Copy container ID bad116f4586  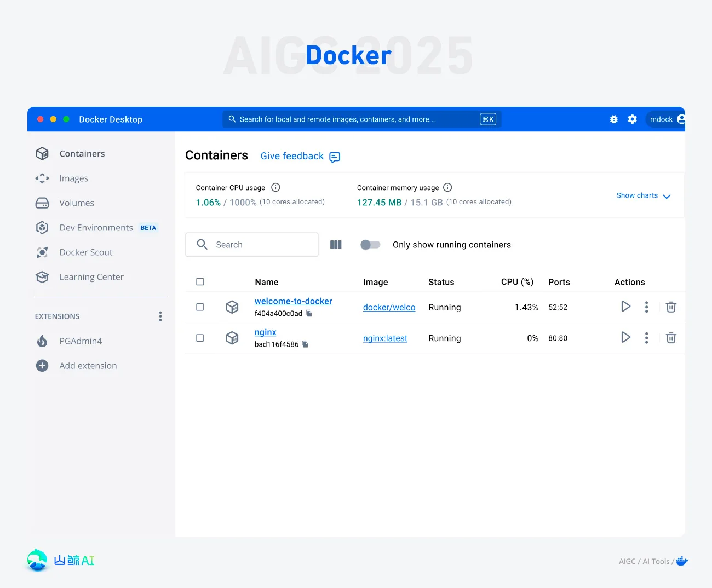click(x=305, y=344)
